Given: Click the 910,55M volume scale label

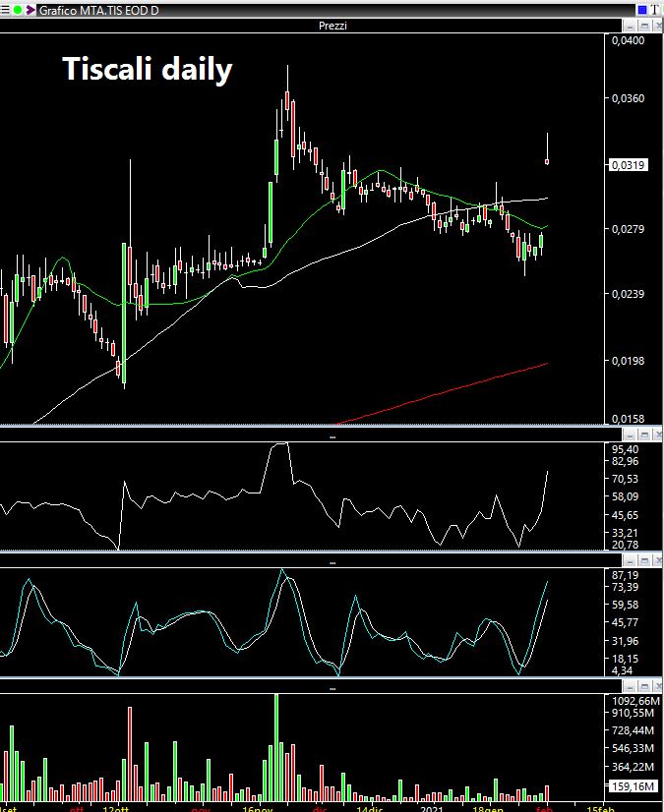Looking at the screenshot, I should pyautogui.click(x=633, y=713).
